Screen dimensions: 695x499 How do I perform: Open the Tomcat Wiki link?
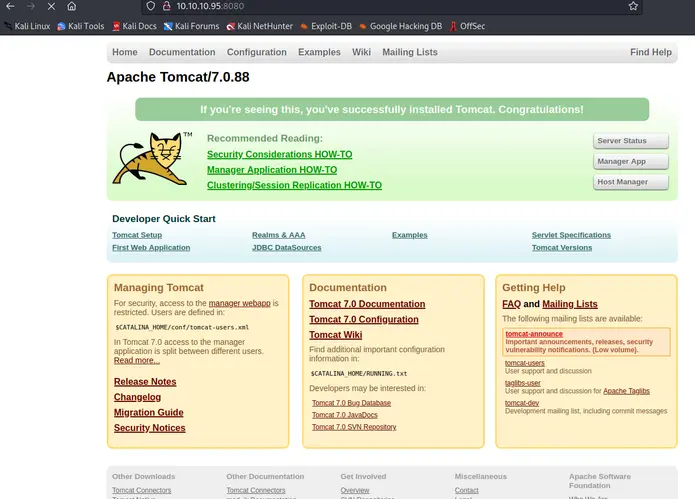pos(336,335)
